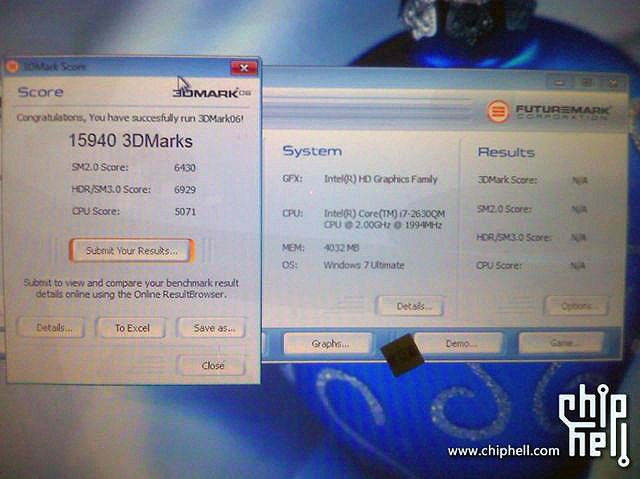
Task: Click CPU Score value 5071
Action: click(x=185, y=211)
